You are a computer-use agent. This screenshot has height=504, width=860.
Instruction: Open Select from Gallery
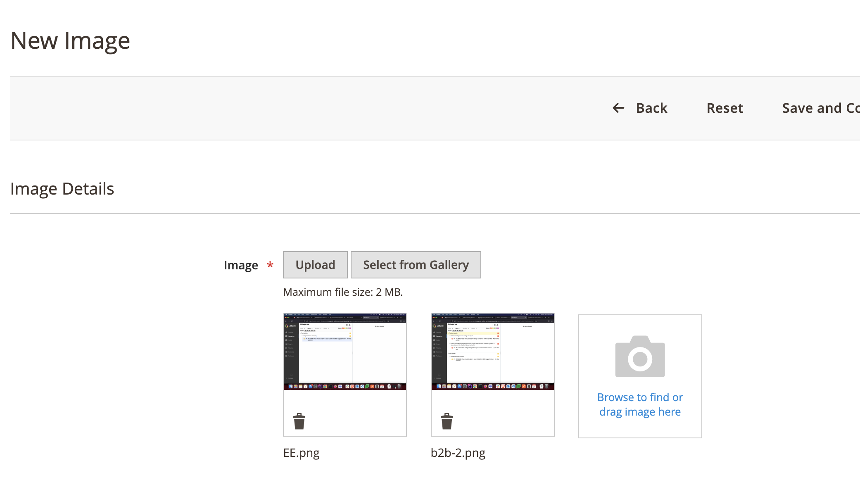tap(416, 265)
